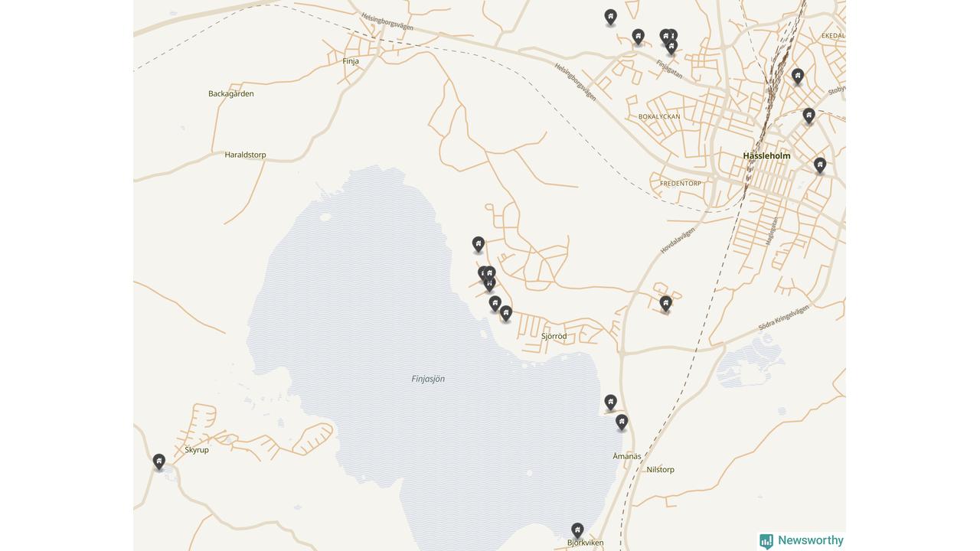The width and height of the screenshot is (980, 551).
Task: Click the Finjasjön lake label
Action: tap(428, 379)
